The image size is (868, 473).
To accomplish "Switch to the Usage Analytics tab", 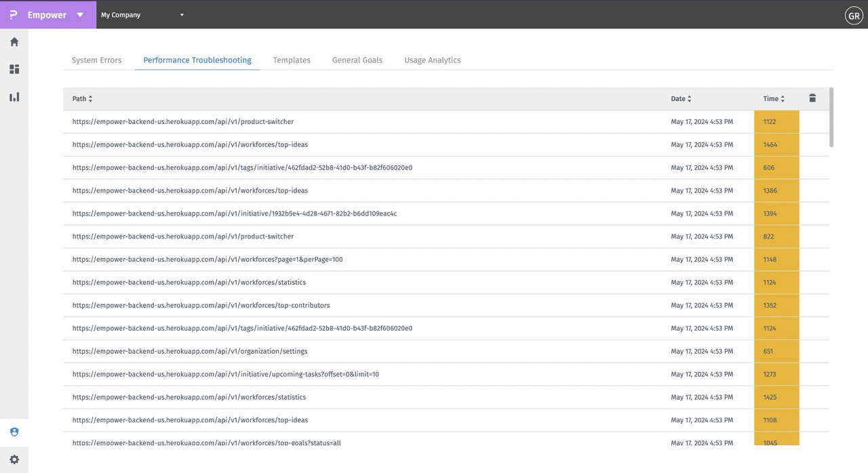I will (432, 60).
